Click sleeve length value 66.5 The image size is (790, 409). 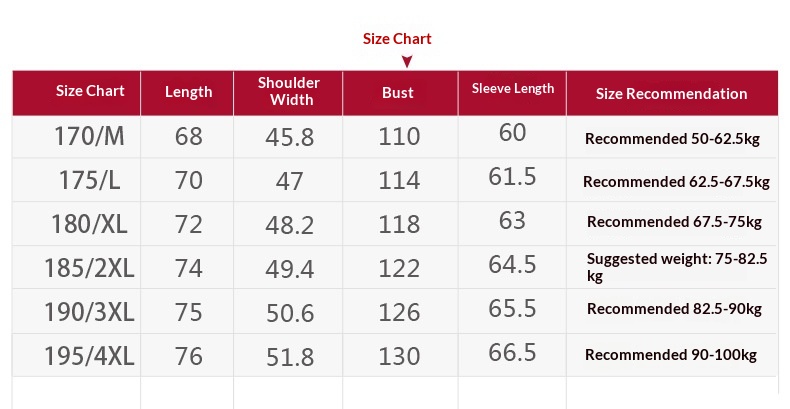(x=512, y=353)
